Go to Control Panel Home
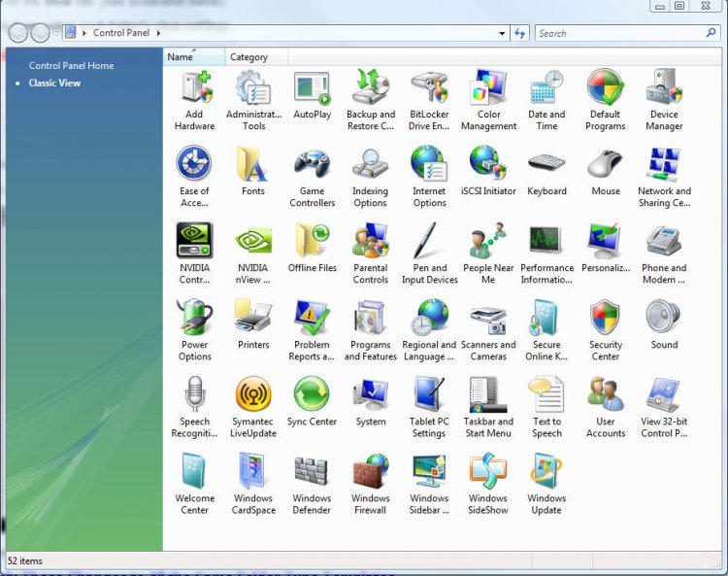Image resolution: width=728 pixels, height=576 pixels. coord(71,66)
